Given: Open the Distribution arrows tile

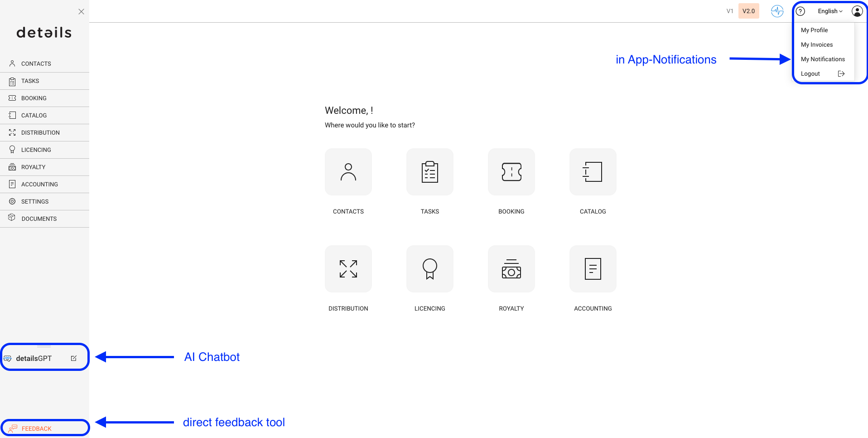Looking at the screenshot, I should coord(348,269).
